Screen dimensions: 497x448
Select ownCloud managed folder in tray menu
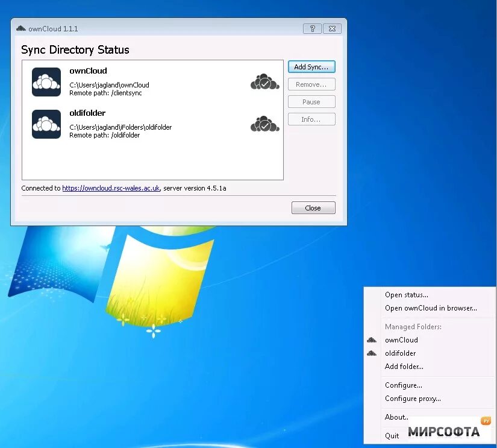click(401, 340)
